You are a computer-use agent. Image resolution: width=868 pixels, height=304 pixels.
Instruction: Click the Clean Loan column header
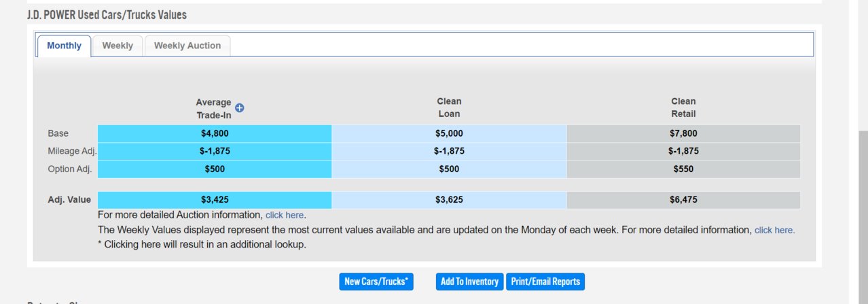pyautogui.click(x=449, y=107)
